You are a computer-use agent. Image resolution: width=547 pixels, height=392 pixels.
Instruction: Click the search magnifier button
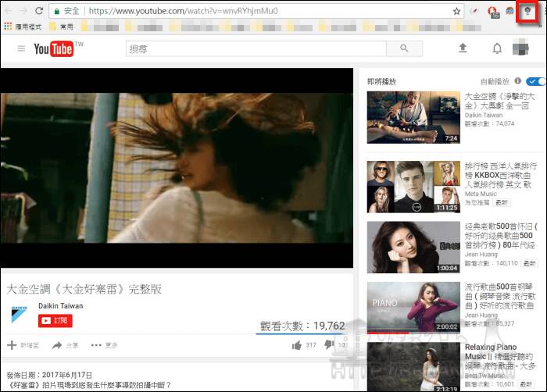[x=404, y=48]
